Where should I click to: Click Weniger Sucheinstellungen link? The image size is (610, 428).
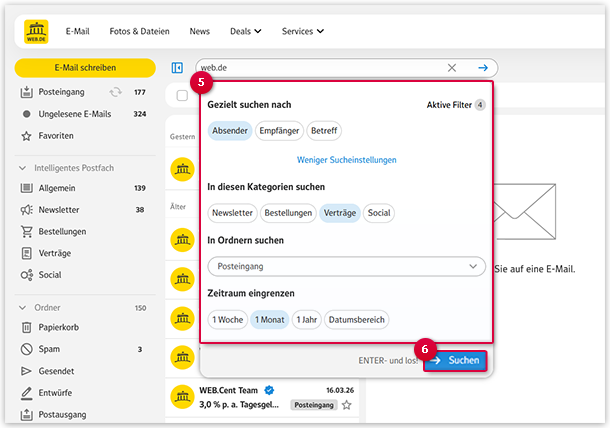347,160
